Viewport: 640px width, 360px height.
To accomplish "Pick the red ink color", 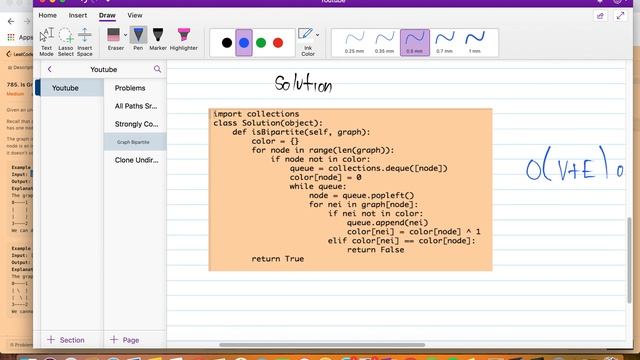I will (278, 42).
